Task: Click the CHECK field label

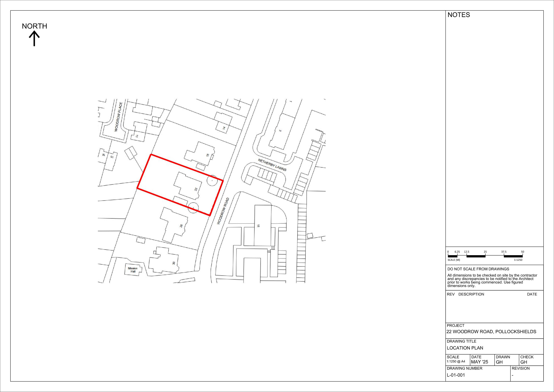Action: (527, 357)
